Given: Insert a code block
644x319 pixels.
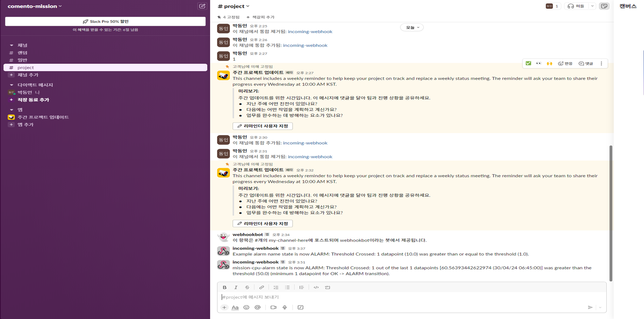Looking at the screenshot, I should tap(327, 287).
